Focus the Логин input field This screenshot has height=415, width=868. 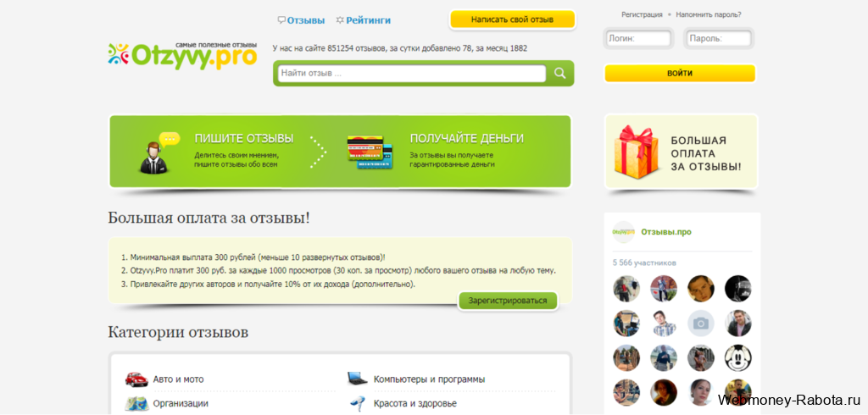[x=639, y=39]
